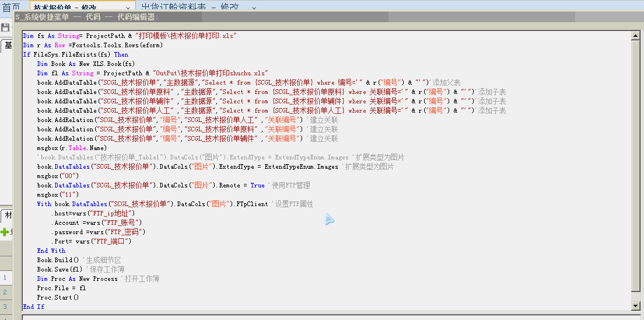Select row header 3 in the background grid
The width and height of the screenshot is (644, 320).
[6, 307]
